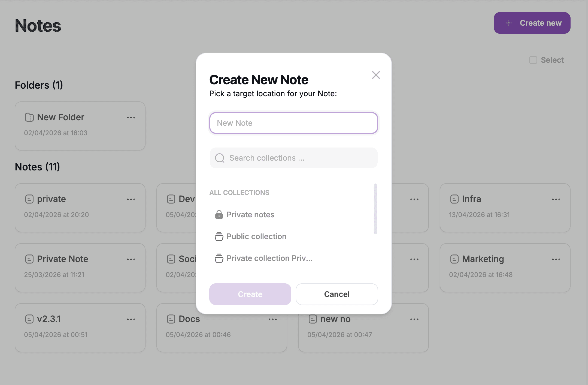
Task: Open options menu for the Marketing note
Action: [x=556, y=259]
